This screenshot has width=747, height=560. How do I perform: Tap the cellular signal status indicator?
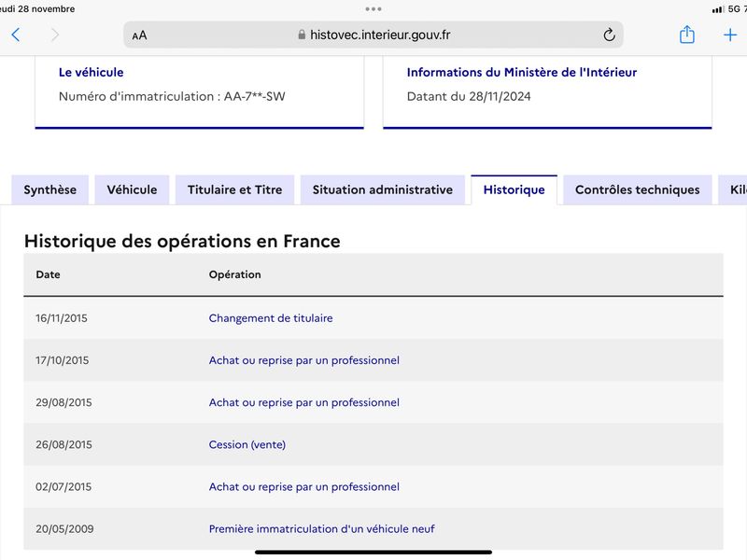(717, 9)
